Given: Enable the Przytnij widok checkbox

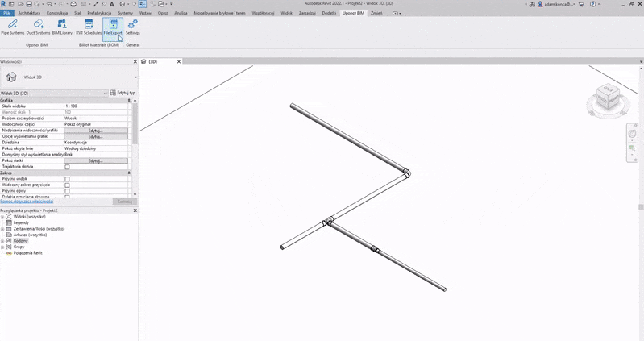Looking at the screenshot, I should (x=68, y=179).
